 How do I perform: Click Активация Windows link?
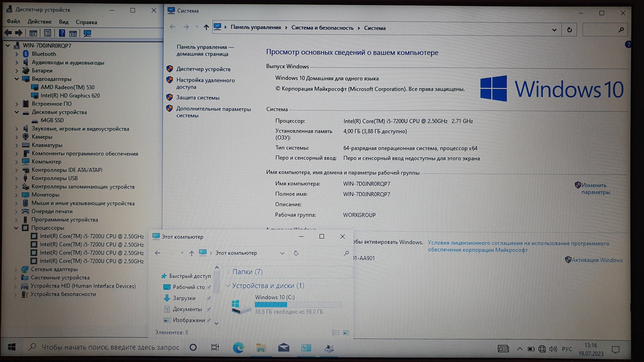pos(597,260)
